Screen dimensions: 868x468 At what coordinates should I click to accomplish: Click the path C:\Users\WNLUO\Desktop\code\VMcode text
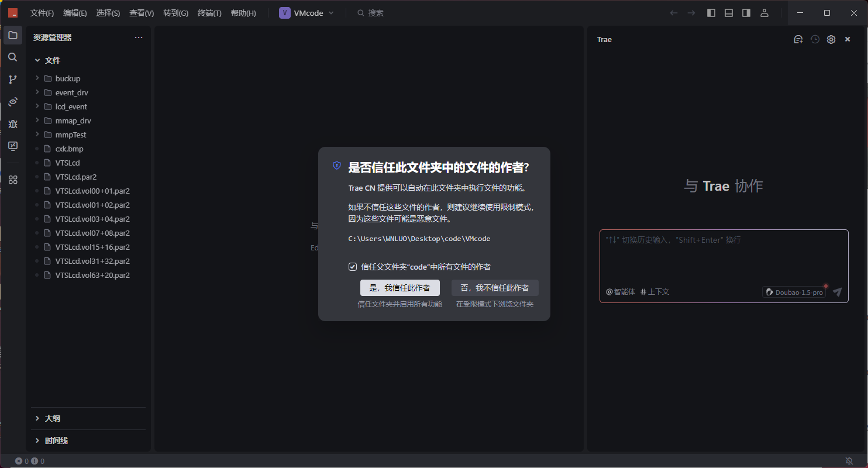coord(419,239)
